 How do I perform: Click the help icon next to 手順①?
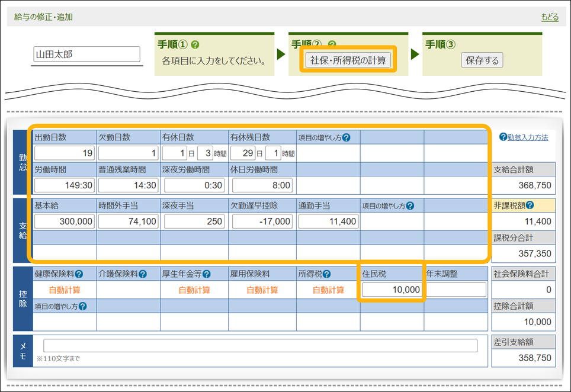point(195,45)
